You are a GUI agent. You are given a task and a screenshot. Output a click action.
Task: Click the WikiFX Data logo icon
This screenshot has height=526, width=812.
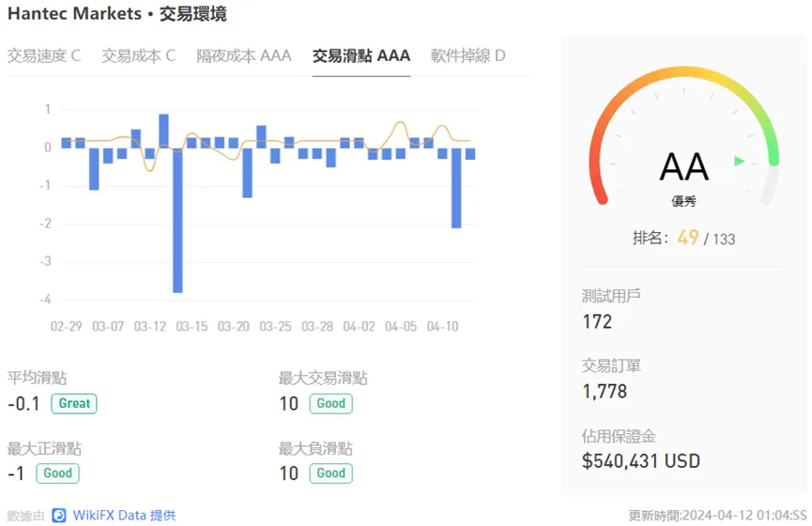coord(59,515)
